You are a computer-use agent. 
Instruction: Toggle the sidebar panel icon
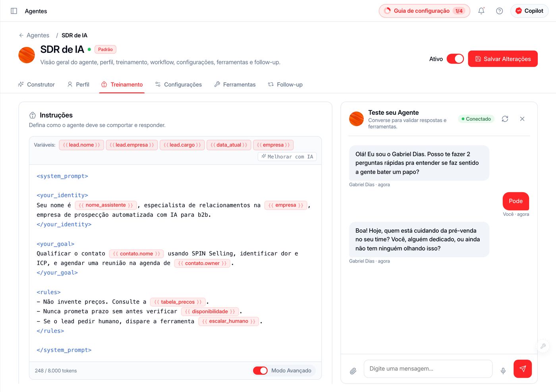pyautogui.click(x=14, y=11)
